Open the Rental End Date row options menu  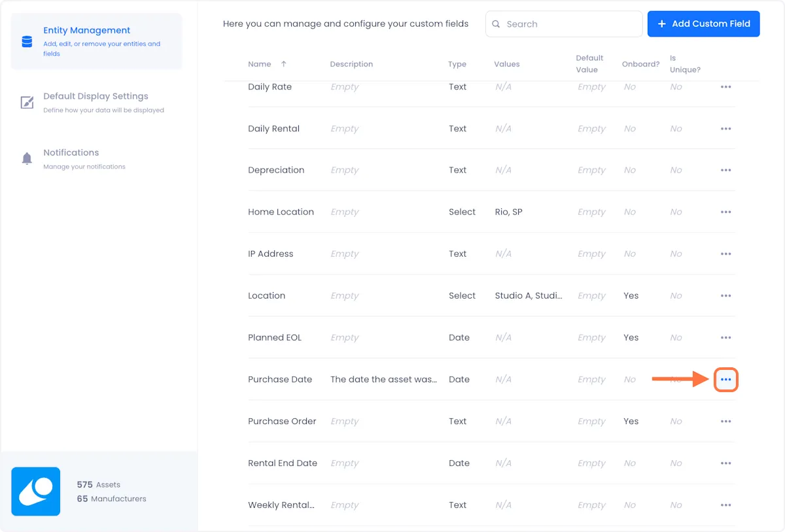pos(725,463)
